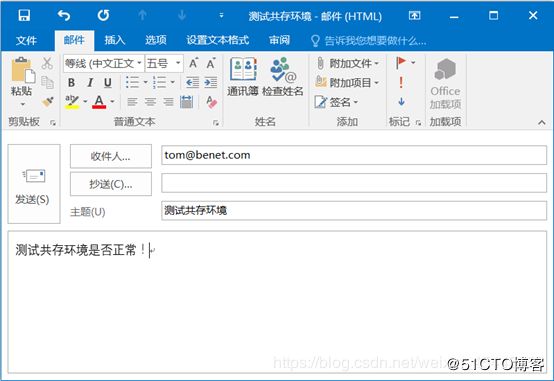Screen dimensions: 554x381
Task: Click the Office 加载项 add-ins icon
Action: click(x=446, y=83)
